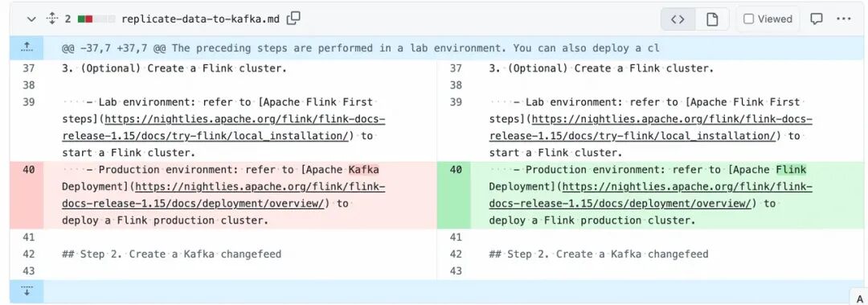Open the comment on file icon

click(816, 19)
